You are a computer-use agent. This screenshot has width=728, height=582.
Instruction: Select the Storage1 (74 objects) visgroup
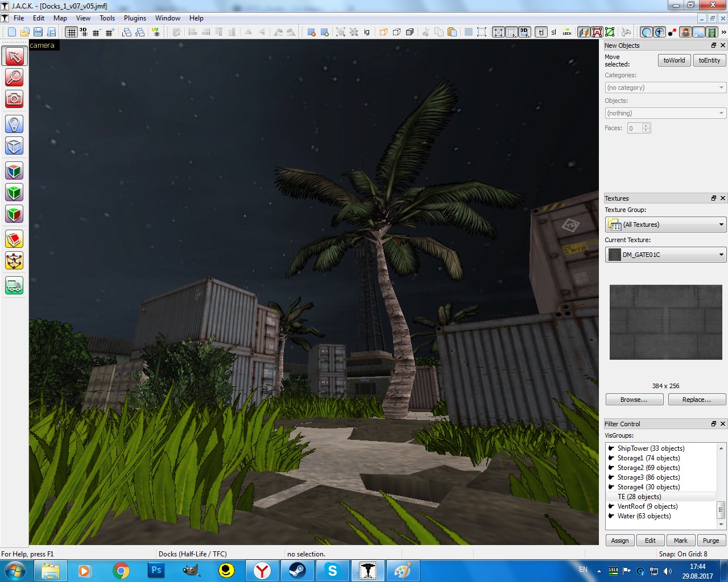click(648, 458)
